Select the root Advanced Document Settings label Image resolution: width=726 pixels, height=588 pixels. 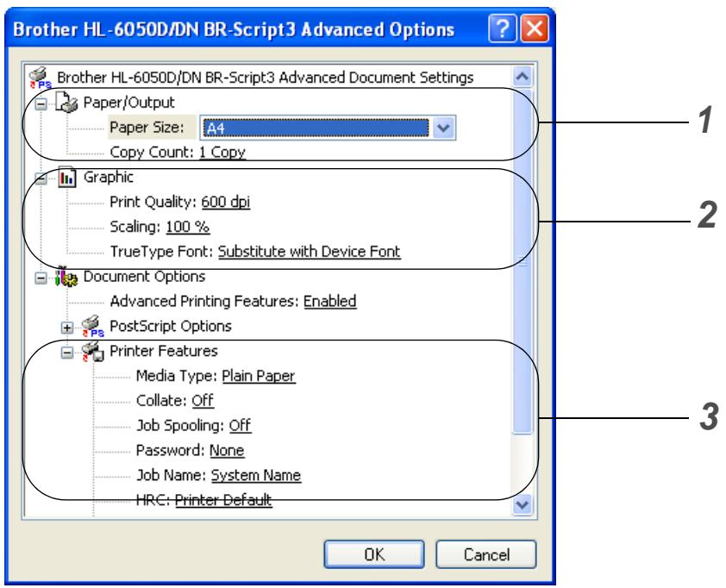pyautogui.click(x=266, y=78)
